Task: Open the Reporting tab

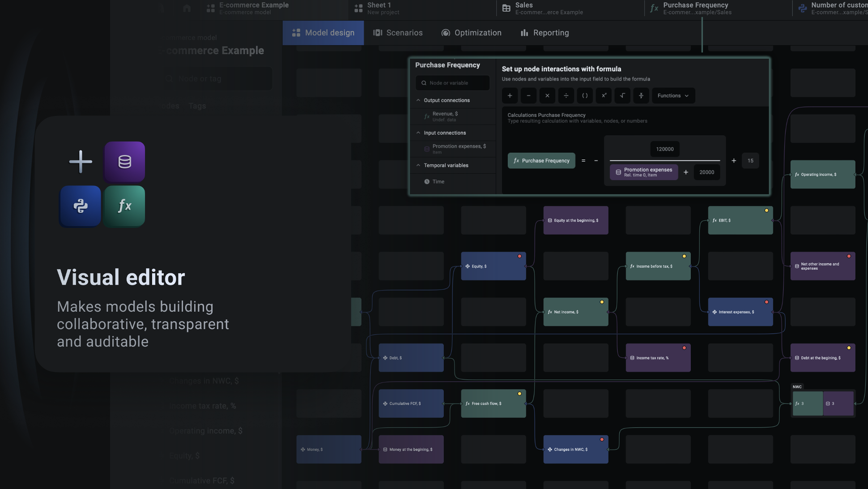Action: (x=545, y=33)
